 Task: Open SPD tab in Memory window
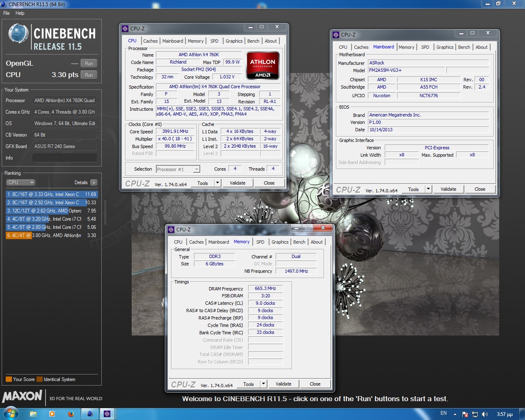[x=260, y=242]
